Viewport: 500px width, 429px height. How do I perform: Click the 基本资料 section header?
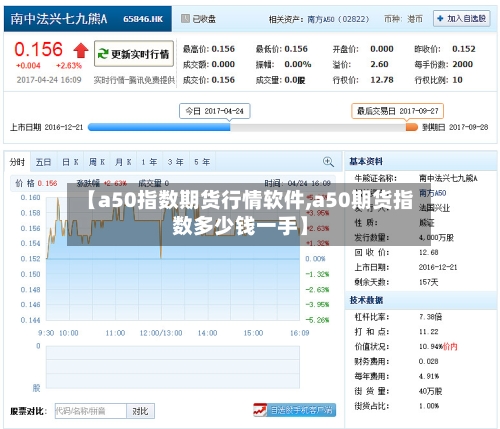(366, 162)
